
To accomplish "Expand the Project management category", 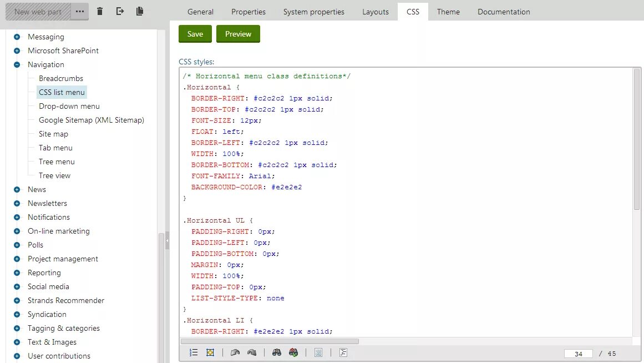I will point(17,259).
